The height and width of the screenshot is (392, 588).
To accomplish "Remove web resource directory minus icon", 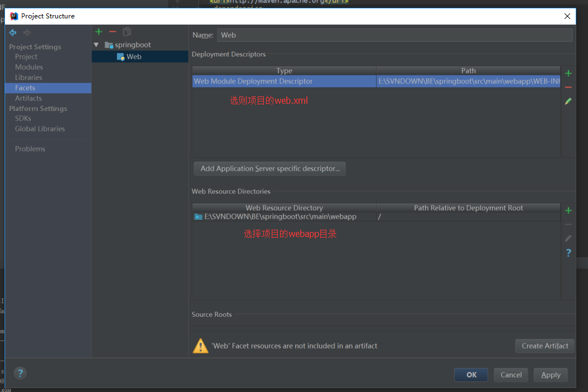I will click(568, 225).
